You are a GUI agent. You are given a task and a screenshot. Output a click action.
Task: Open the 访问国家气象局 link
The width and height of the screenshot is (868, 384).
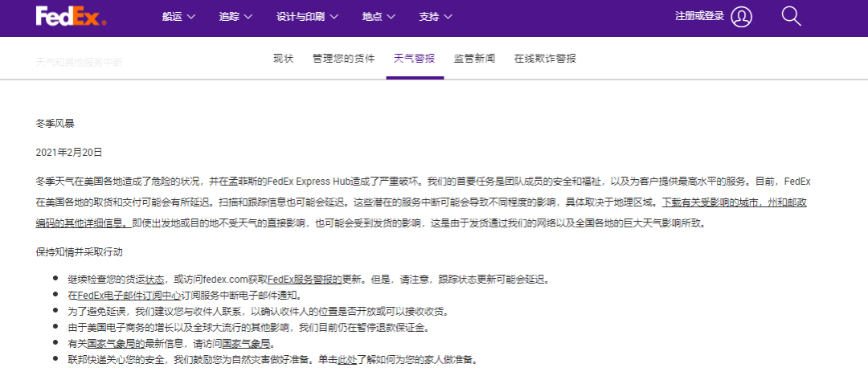[246, 343]
